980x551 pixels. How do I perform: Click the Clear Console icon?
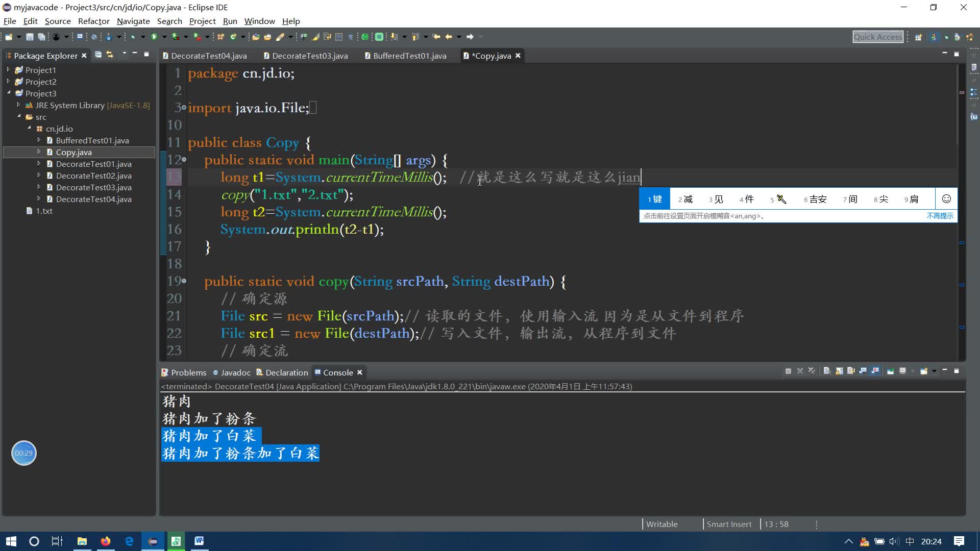[827, 371]
